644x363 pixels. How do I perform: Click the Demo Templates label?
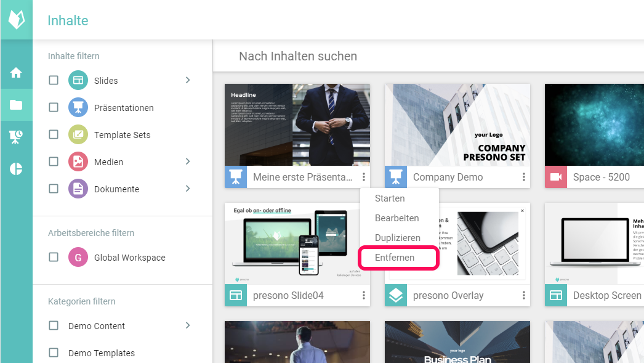click(102, 353)
